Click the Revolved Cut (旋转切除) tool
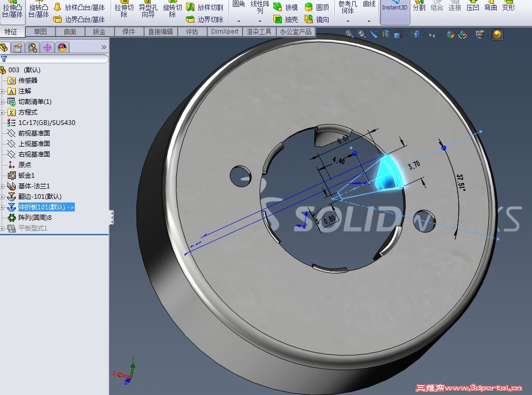Image resolution: width=532 pixels, height=395 pixels. pyautogui.click(x=172, y=10)
